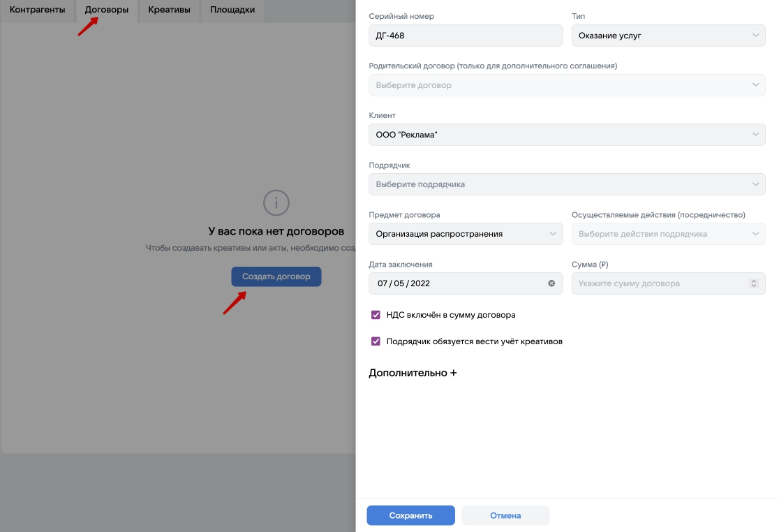Toggle the contractor tracks creatives checkbox

click(376, 341)
